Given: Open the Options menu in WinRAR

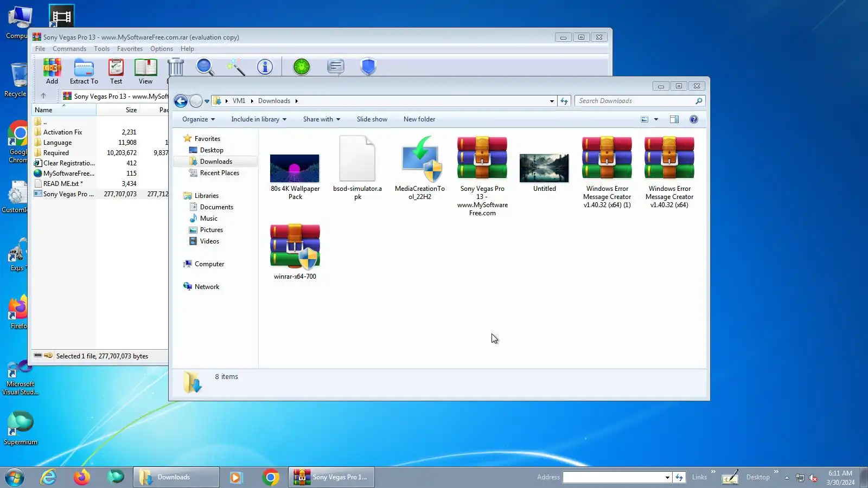Looking at the screenshot, I should [x=162, y=49].
